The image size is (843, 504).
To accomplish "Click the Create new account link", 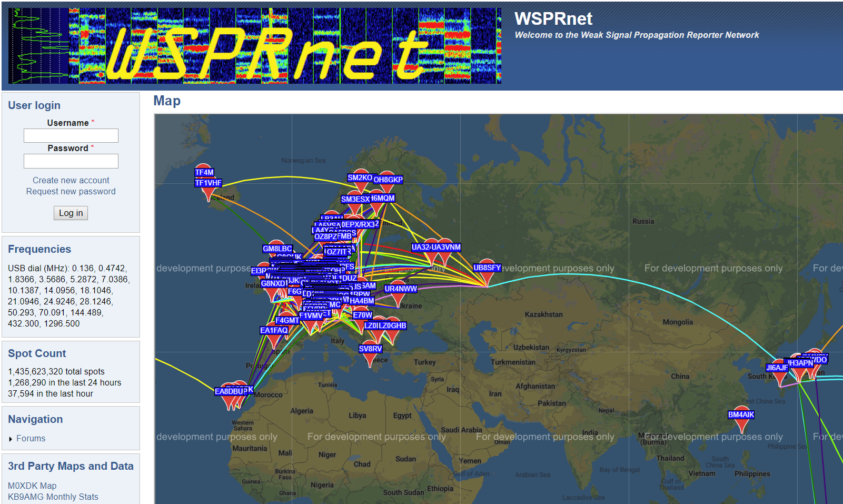I will click(x=71, y=180).
